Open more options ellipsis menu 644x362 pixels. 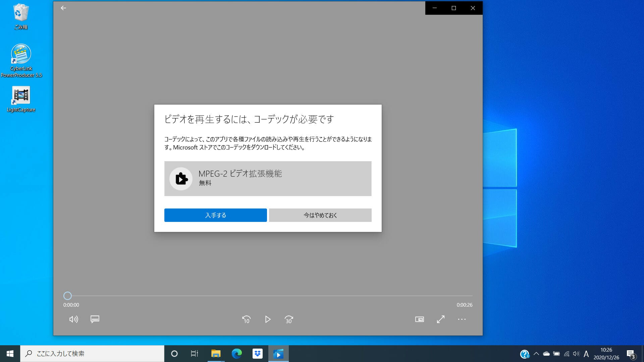pos(462,319)
